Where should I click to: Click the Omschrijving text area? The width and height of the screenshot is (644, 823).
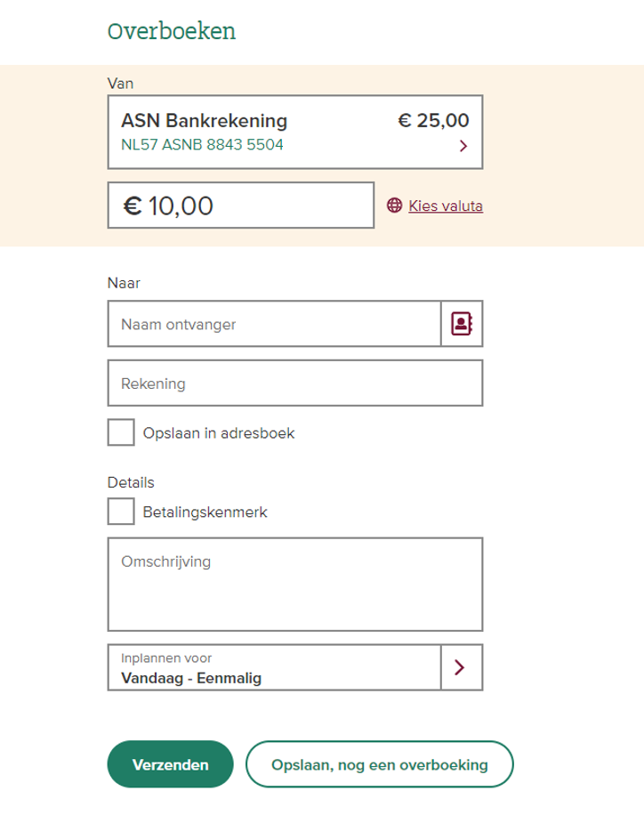295,585
